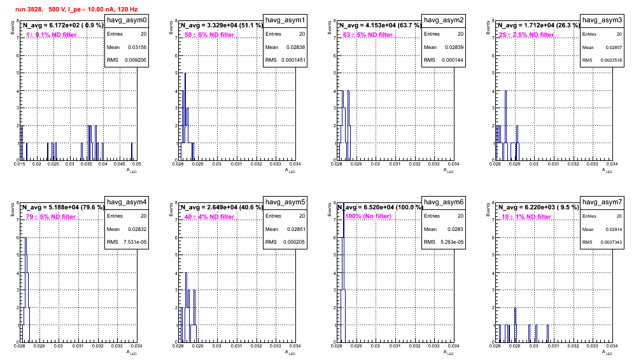The height and width of the screenshot is (364, 634).
Task: Select the havg_asym3 stats box title
Action: [x=602, y=20]
